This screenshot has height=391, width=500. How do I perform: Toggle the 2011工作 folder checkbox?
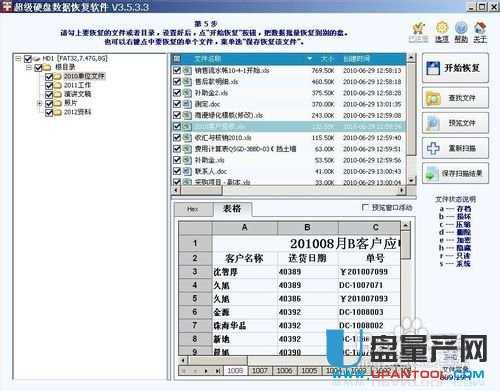coord(49,86)
